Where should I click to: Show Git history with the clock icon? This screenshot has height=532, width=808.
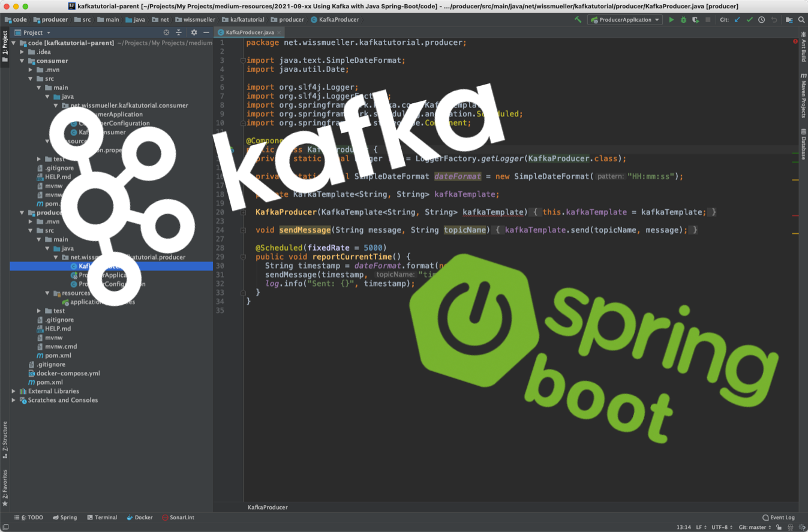[x=761, y=20]
